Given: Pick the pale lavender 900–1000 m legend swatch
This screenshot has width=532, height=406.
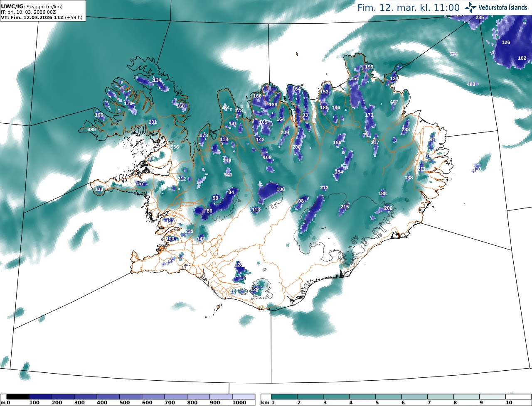Looking at the screenshot, I should 221,397.
